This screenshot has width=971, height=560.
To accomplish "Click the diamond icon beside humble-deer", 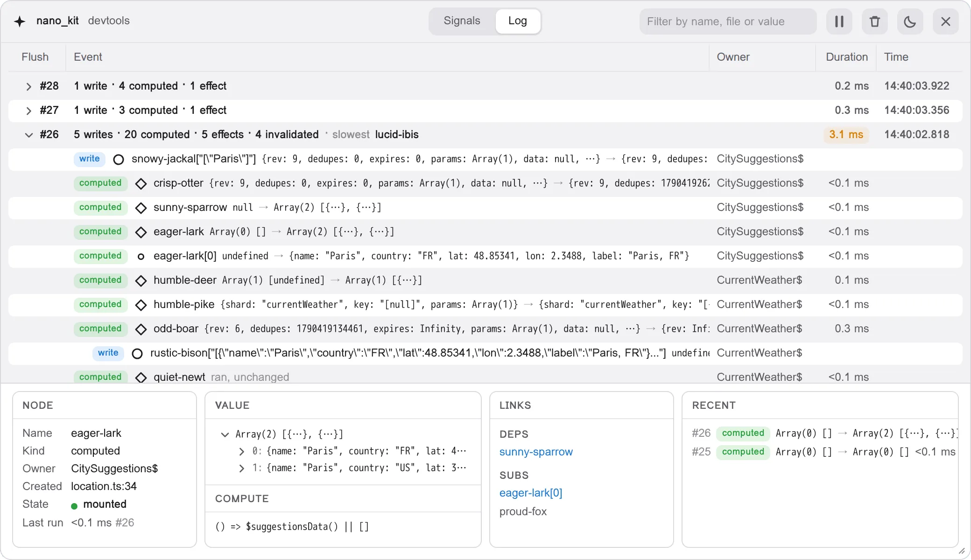I will 141,281.
